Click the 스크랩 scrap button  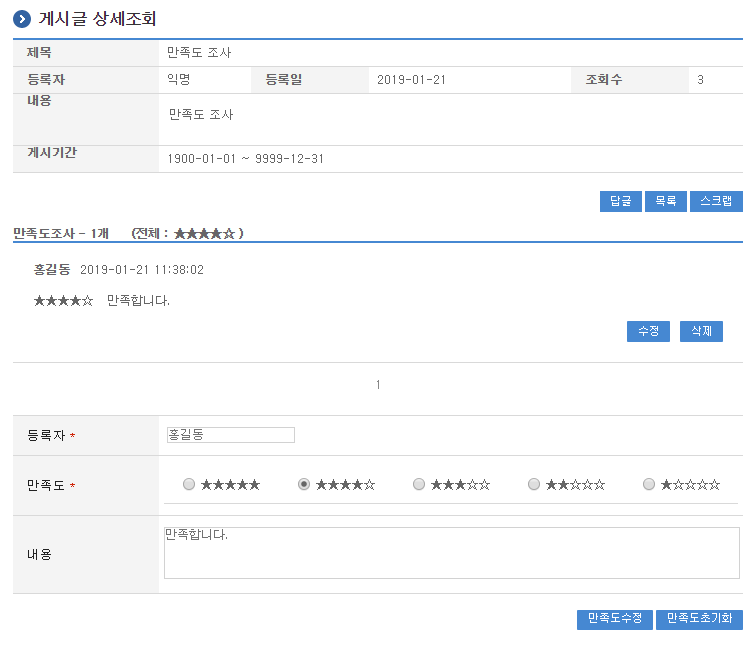716,201
